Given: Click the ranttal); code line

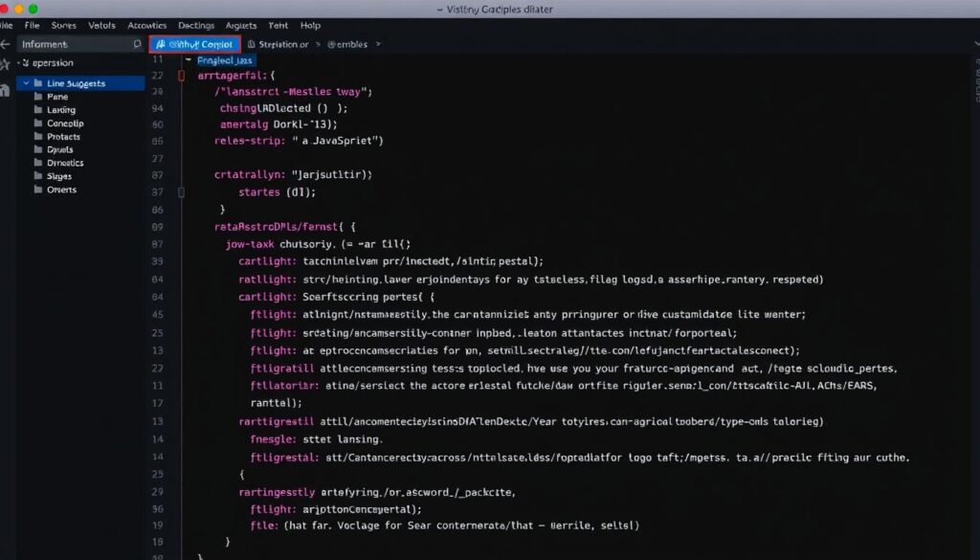Looking at the screenshot, I should 277,403.
